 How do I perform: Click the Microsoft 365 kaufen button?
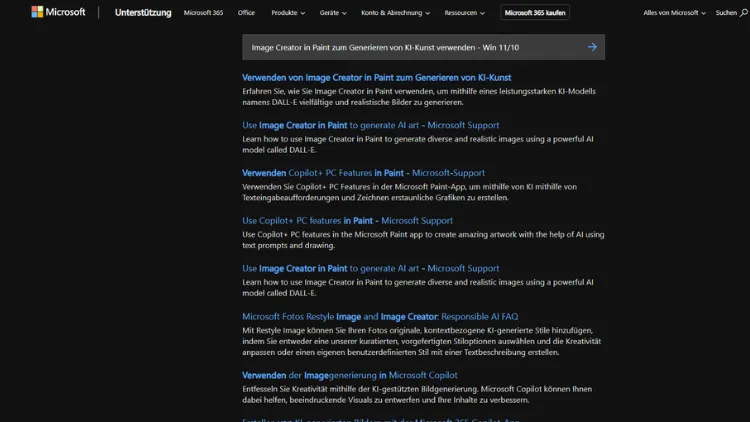click(x=535, y=13)
